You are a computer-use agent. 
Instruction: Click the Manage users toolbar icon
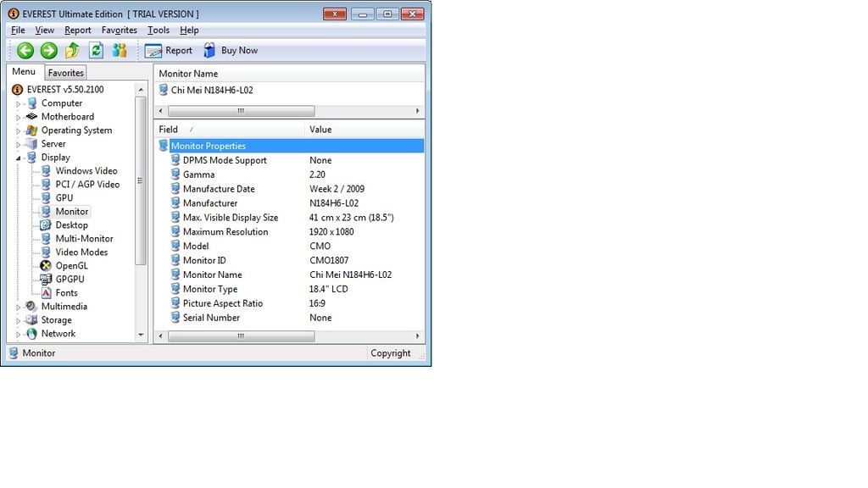(120, 50)
